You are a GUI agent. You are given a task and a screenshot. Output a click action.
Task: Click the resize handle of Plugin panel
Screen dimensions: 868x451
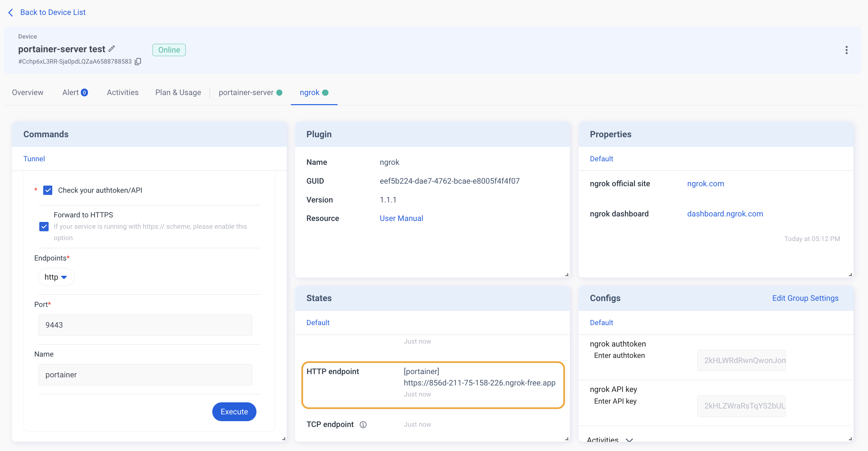pos(567,274)
